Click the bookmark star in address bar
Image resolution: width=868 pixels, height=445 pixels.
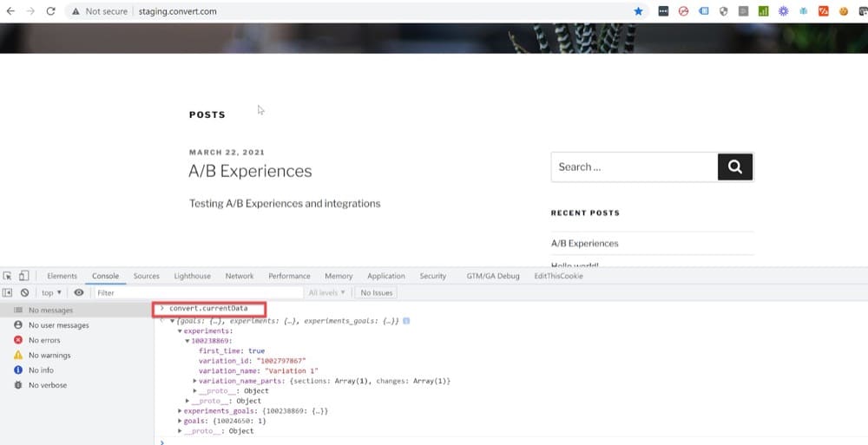(x=639, y=11)
